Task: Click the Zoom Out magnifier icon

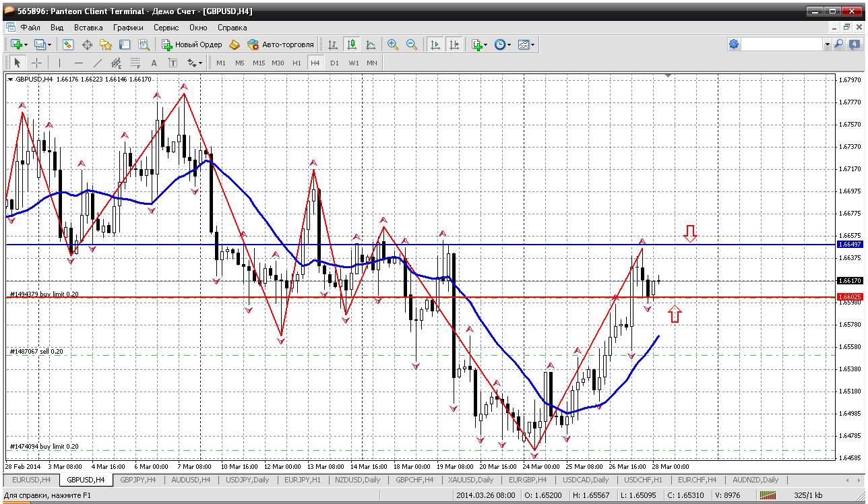Action: click(x=411, y=44)
